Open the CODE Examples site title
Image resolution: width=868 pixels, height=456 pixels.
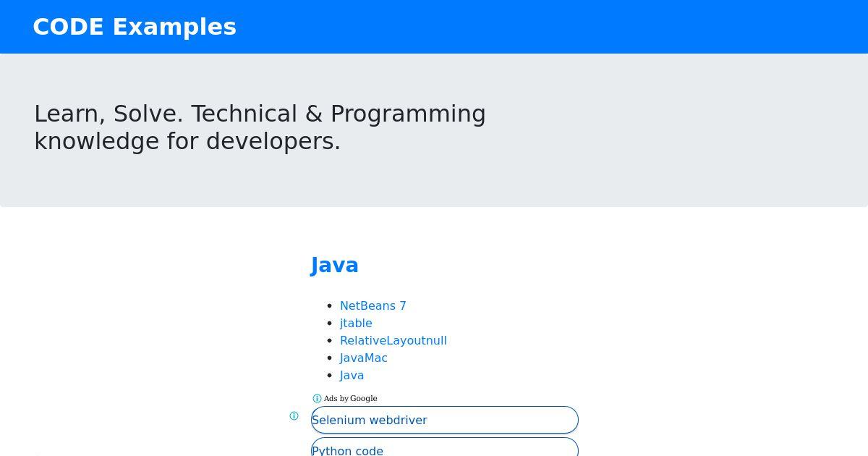(135, 27)
